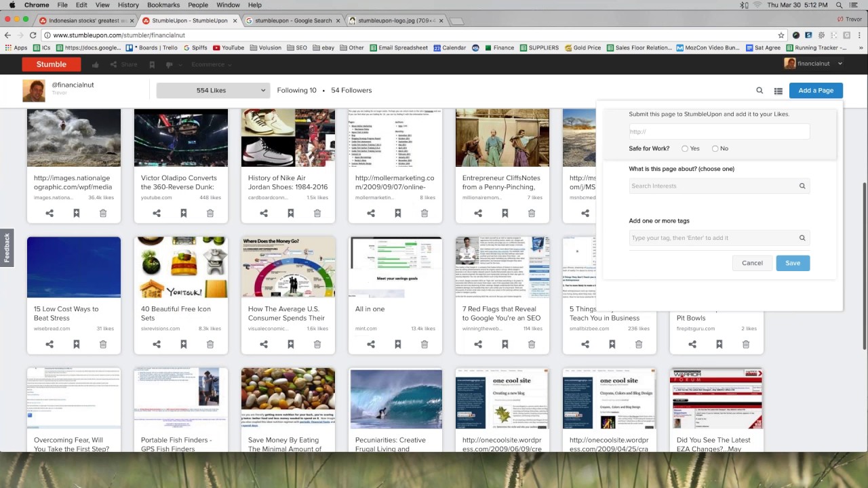Click the browser reload icon
The image size is (868, 488).
coord(34,35)
